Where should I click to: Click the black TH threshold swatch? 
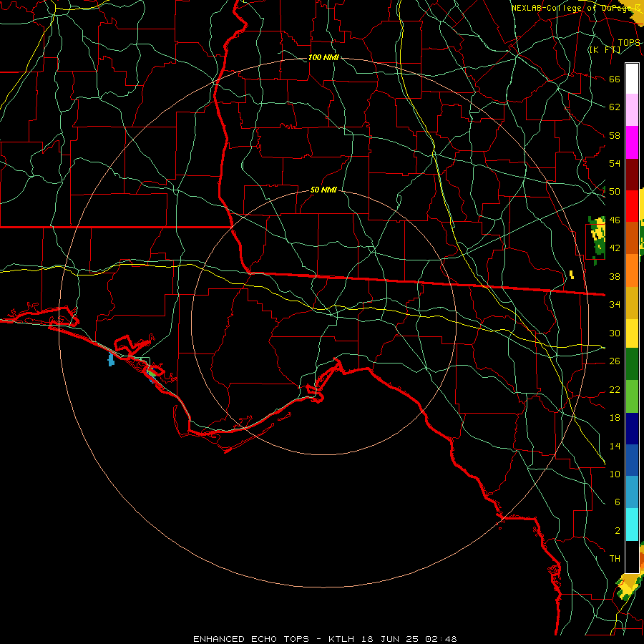coord(632,557)
